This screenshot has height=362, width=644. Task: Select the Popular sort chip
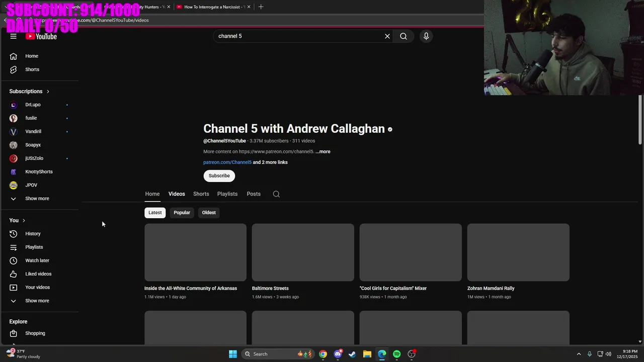click(x=182, y=213)
